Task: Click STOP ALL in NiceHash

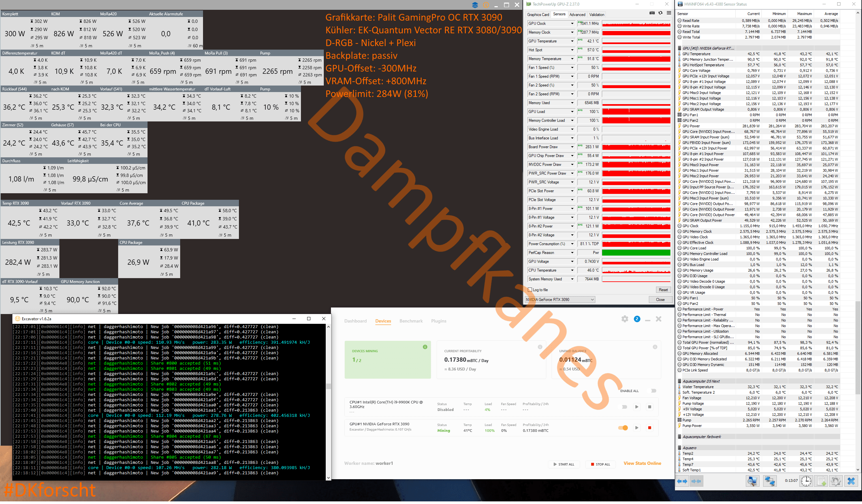Action: (x=600, y=464)
